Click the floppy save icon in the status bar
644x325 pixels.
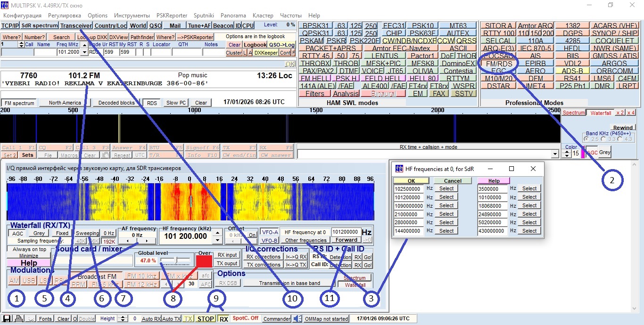coord(7,318)
